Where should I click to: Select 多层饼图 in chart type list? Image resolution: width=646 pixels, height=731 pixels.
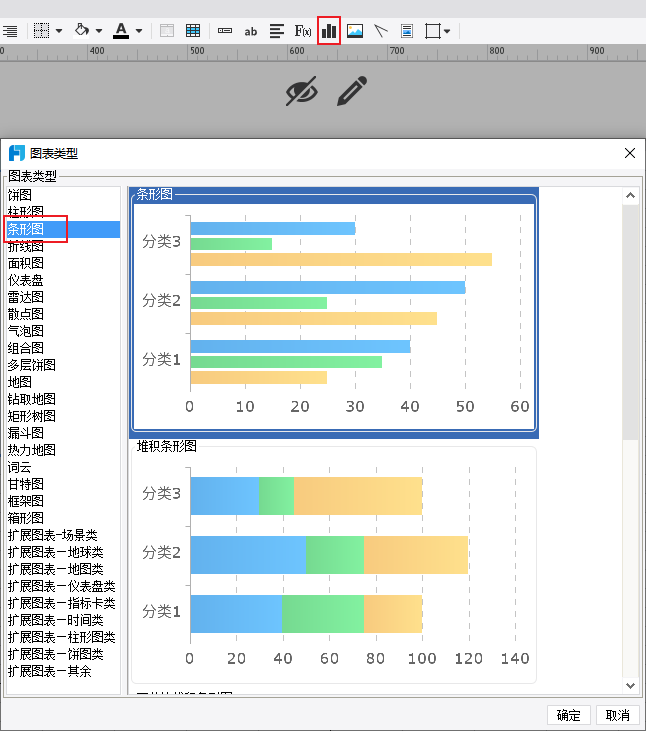coord(63,365)
